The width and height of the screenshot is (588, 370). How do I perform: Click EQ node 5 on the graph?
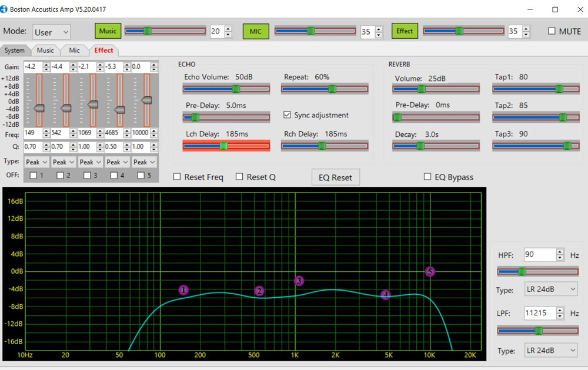pyautogui.click(x=430, y=271)
